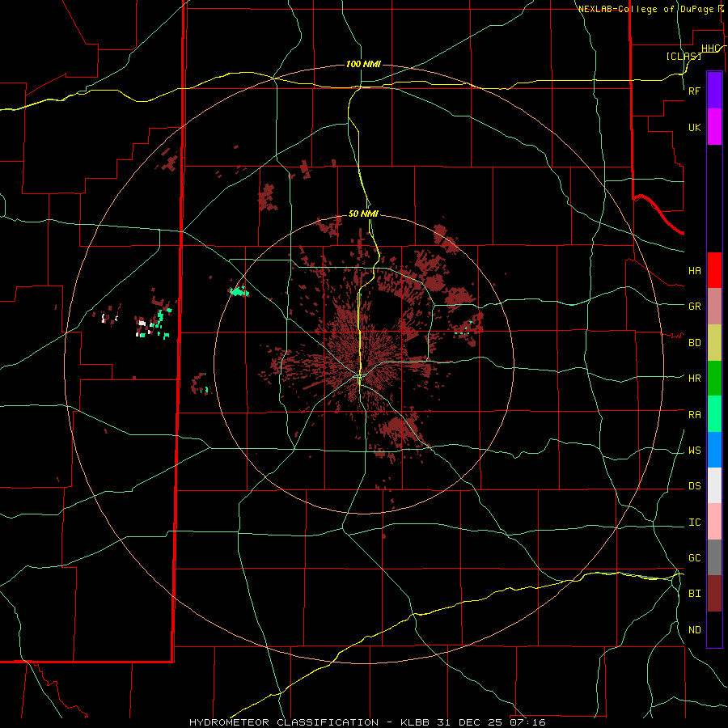
Task: Click the RF legend label
Action: pos(695,91)
